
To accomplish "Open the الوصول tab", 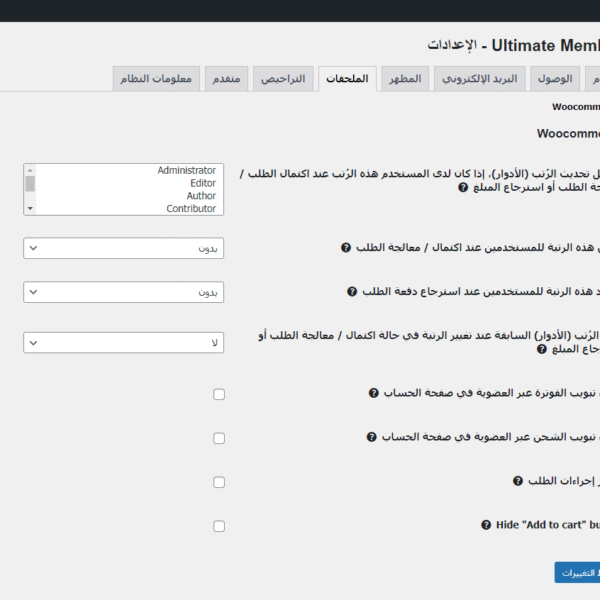I will [x=555, y=79].
